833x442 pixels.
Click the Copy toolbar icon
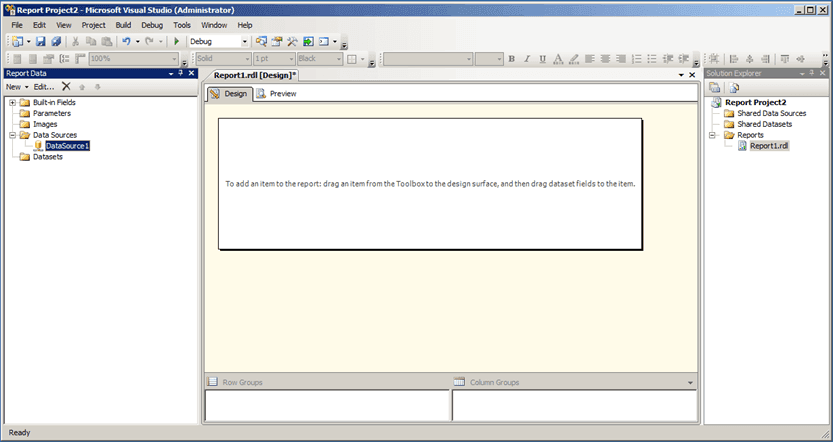[91, 41]
